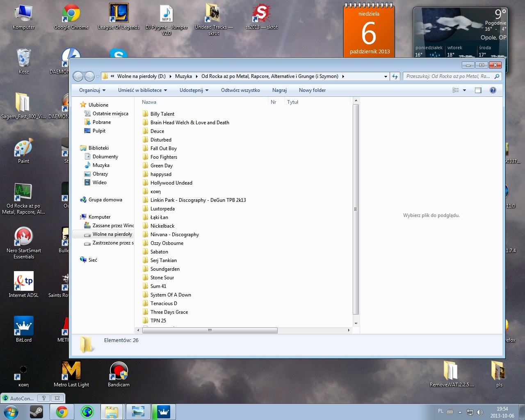Image resolution: width=525 pixels, height=420 pixels.
Task: Open the Sagem_Fast_800 desktop folder
Action: [x=23, y=106]
